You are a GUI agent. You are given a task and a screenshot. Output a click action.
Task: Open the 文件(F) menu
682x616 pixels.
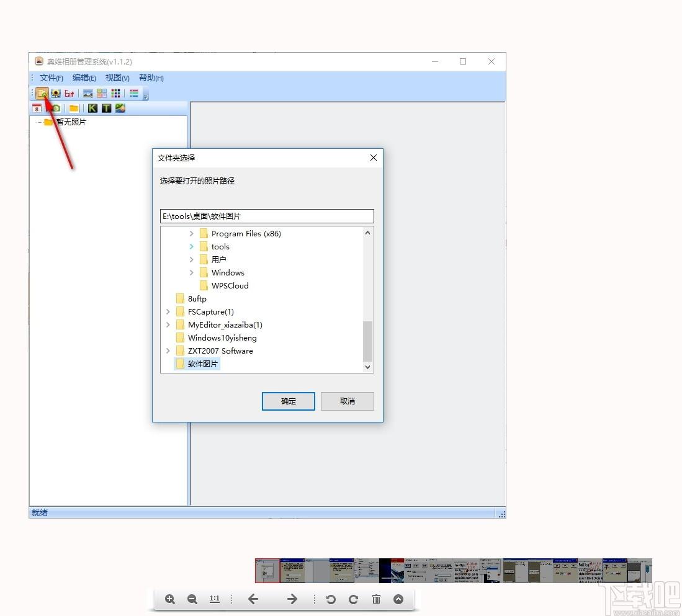(x=52, y=78)
